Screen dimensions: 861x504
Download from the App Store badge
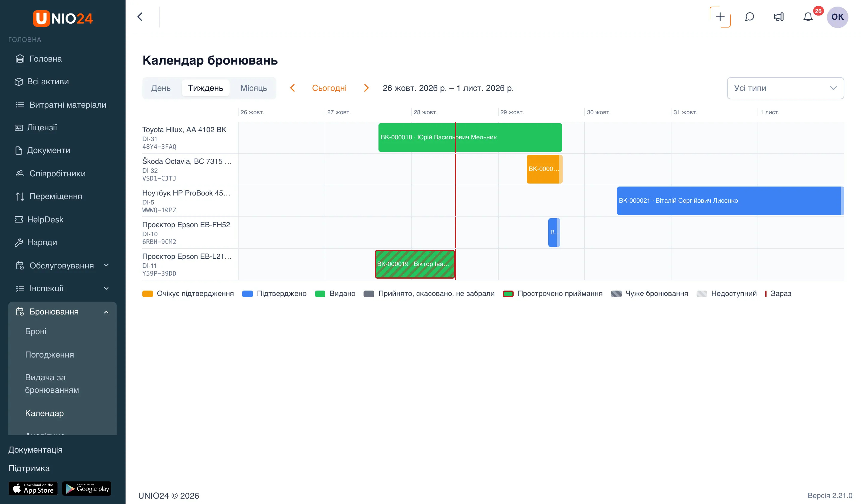(33, 489)
